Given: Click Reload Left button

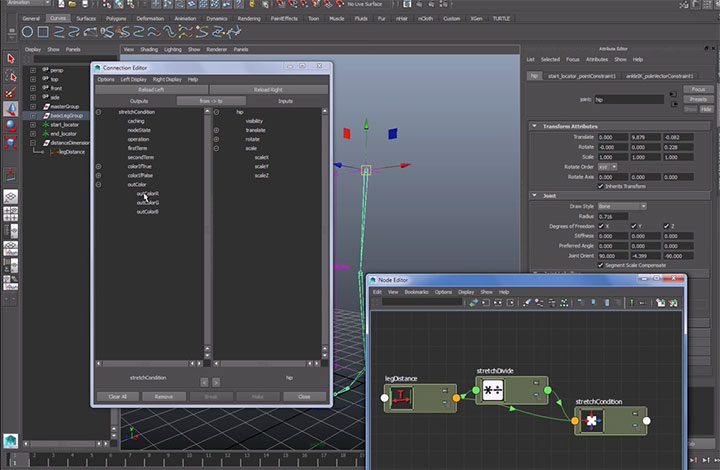Looking at the screenshot, I should (x=152, y=90).
